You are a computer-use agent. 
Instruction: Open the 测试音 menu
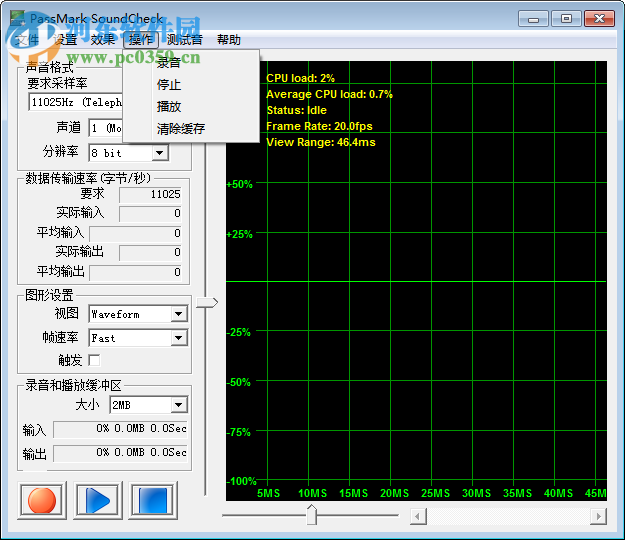(x=184, y=40)
